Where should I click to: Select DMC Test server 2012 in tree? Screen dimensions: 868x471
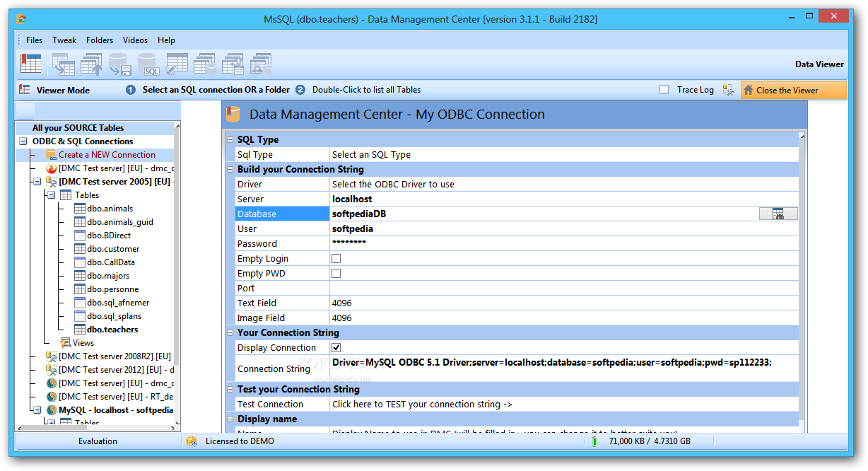pos(117,370)
